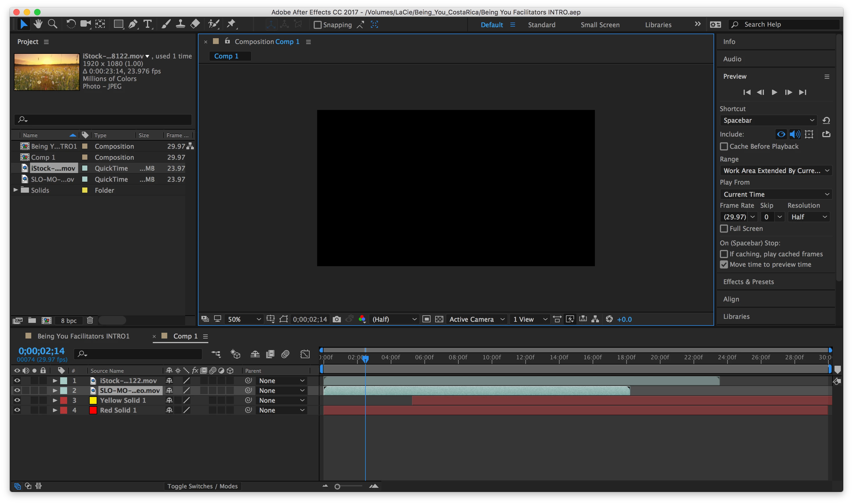Screen dimensions: 853x504
Task: Switch to the Standard workspace
Action: click(542, 25)
